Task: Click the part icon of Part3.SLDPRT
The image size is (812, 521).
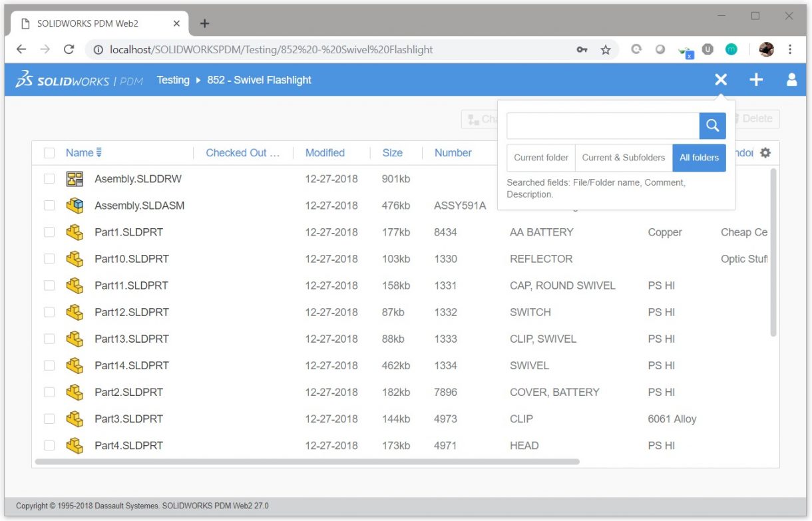Action: 75,419
